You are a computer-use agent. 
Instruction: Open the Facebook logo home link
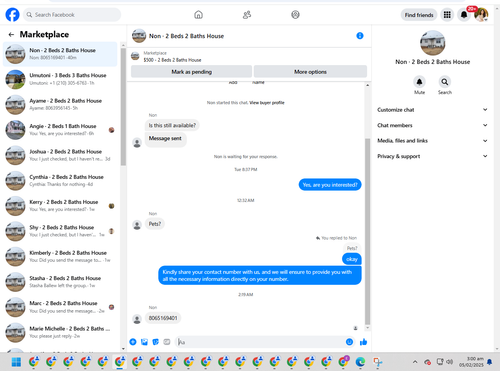(12, 15)
